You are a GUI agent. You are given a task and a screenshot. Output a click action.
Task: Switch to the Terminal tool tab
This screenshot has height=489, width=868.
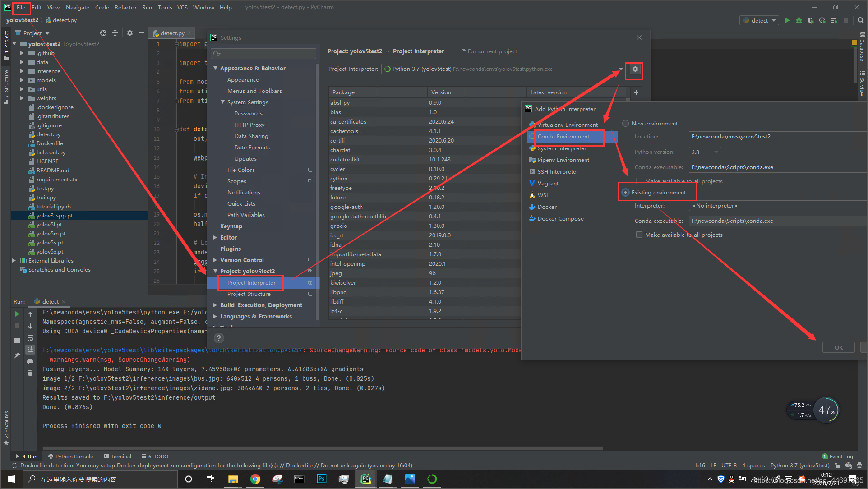(117, 457)
